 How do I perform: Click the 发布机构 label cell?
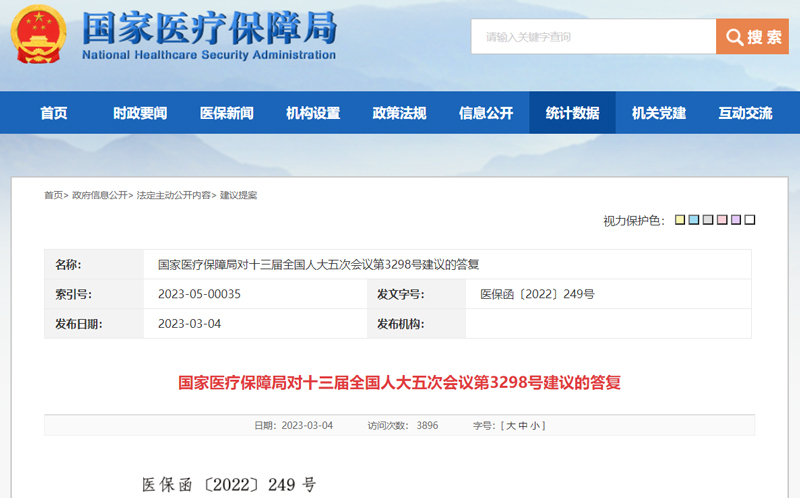416,323
